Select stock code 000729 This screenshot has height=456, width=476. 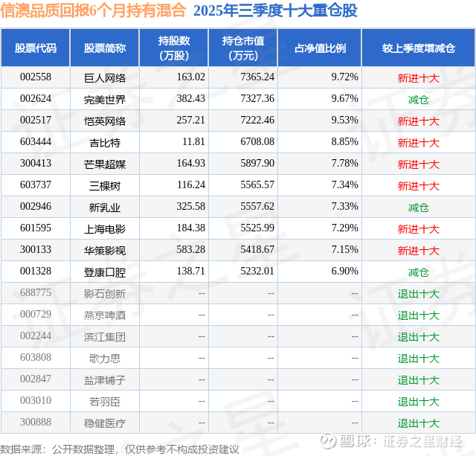pos(36,314)
